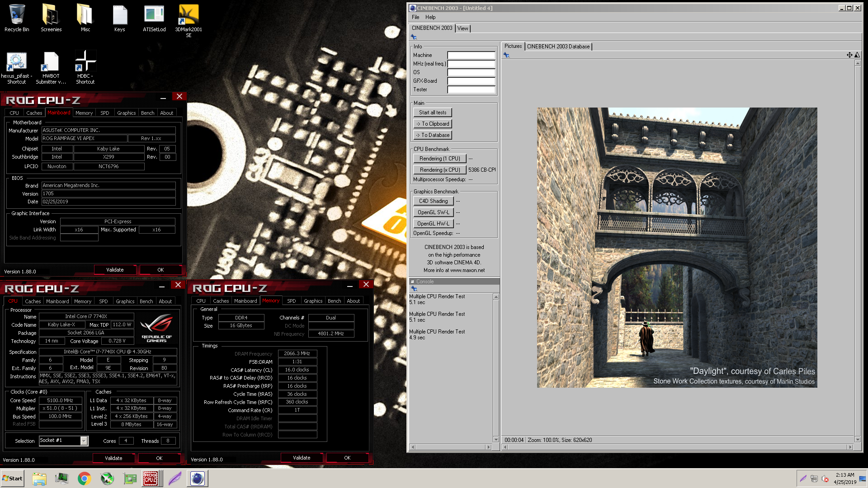
Task: Switch to ROG CPU-Z taskbar button
Action: [151, 479]
